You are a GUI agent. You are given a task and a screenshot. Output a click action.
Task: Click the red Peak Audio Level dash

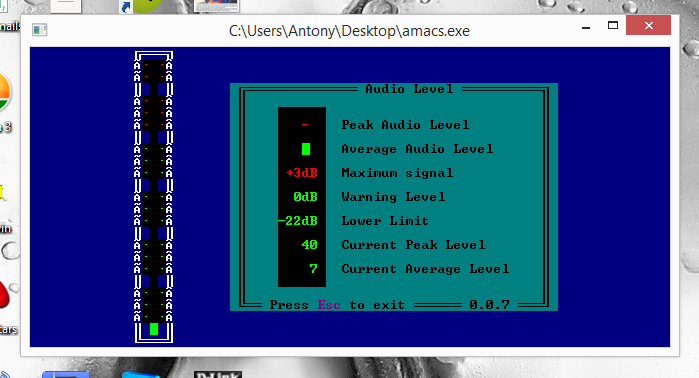[305, 125]
